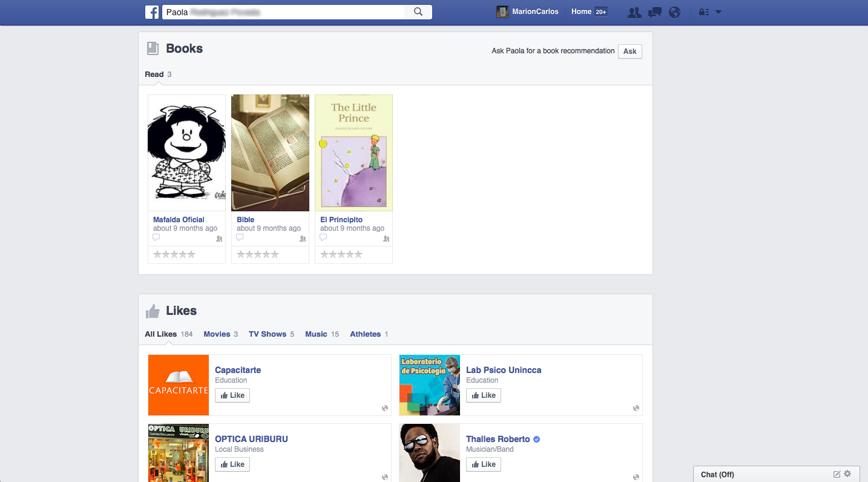Screen dimensions: 868x482
Task: Click inside the search field containing Paola
Action: click(x=283, y=12)
